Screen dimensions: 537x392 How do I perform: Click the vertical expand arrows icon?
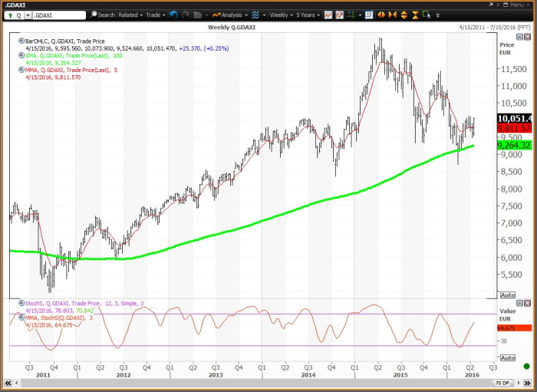coord(404,15)
